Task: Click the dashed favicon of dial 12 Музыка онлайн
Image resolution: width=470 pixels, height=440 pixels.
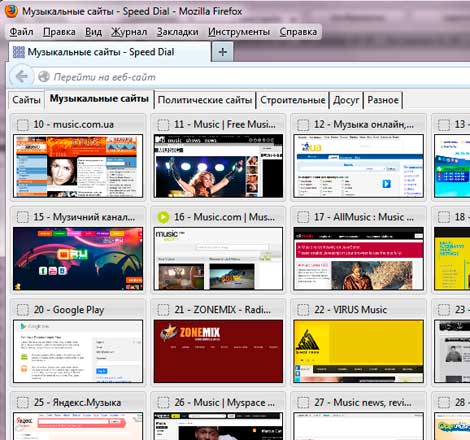Action: point(303,125)
